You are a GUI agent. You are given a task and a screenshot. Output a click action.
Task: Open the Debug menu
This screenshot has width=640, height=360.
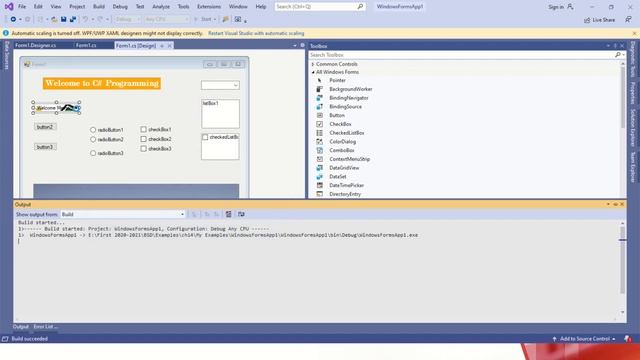[120, 7]
